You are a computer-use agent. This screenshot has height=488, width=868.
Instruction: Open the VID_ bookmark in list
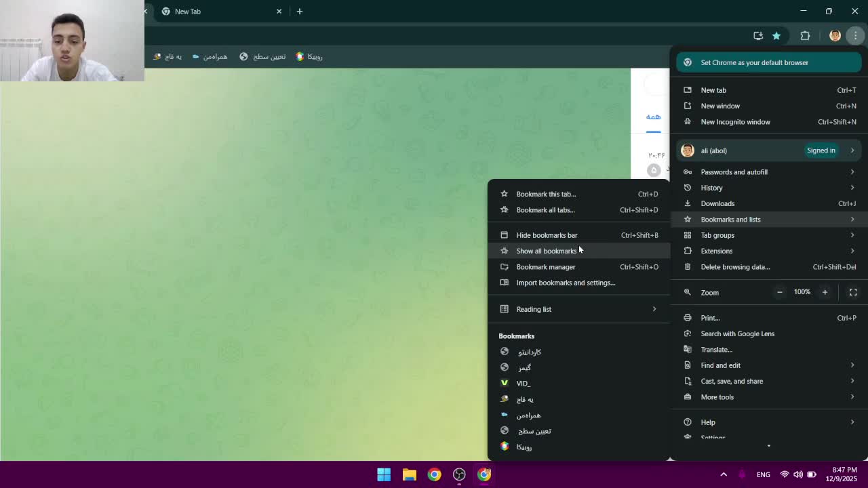click(x=523, y=384)
